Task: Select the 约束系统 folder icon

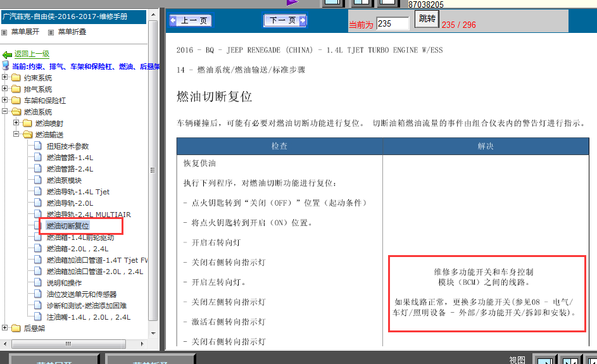Action: [16, 78]
